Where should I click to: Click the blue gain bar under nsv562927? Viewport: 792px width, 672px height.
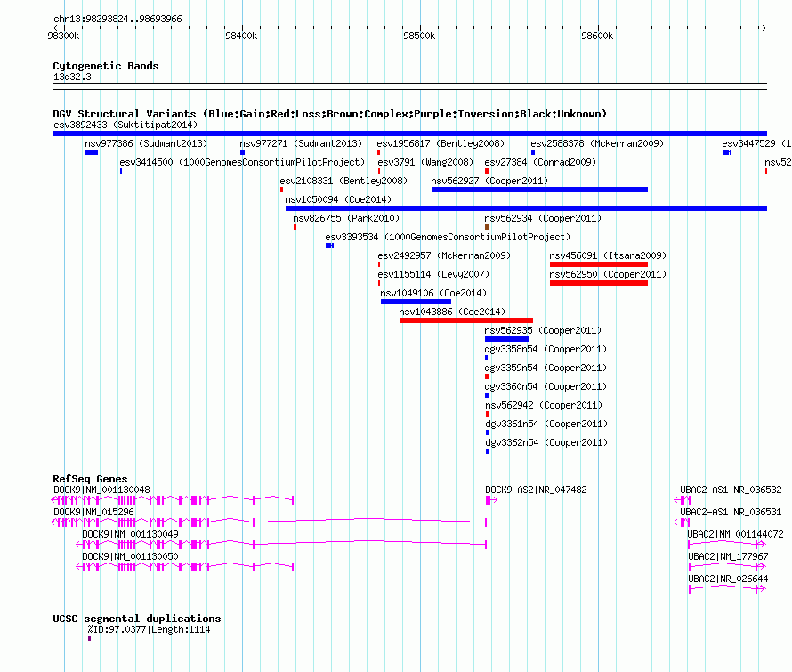tap(539, 190)
